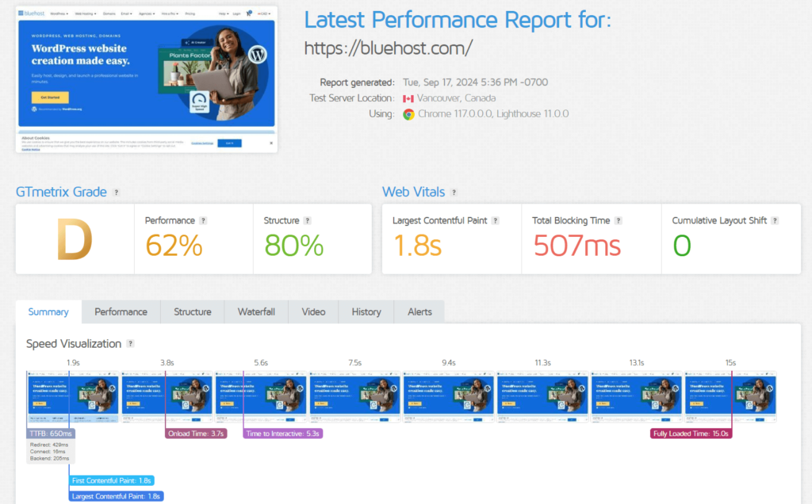
Task: Open the Speed Visualization help icon
Action: 131,344
